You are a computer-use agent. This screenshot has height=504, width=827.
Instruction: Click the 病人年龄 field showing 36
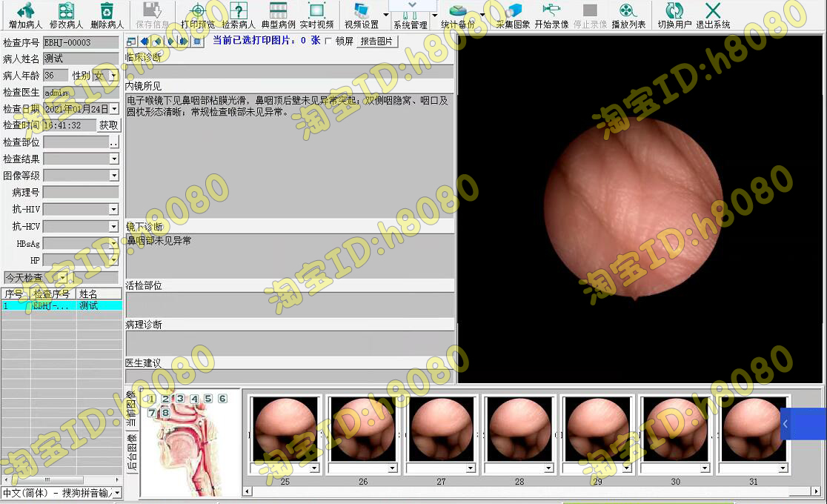56,76
